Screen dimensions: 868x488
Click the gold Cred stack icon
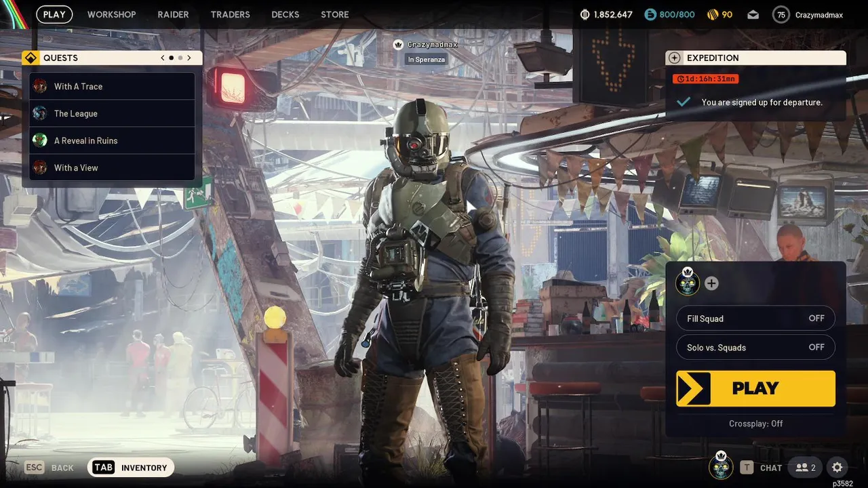712,14
